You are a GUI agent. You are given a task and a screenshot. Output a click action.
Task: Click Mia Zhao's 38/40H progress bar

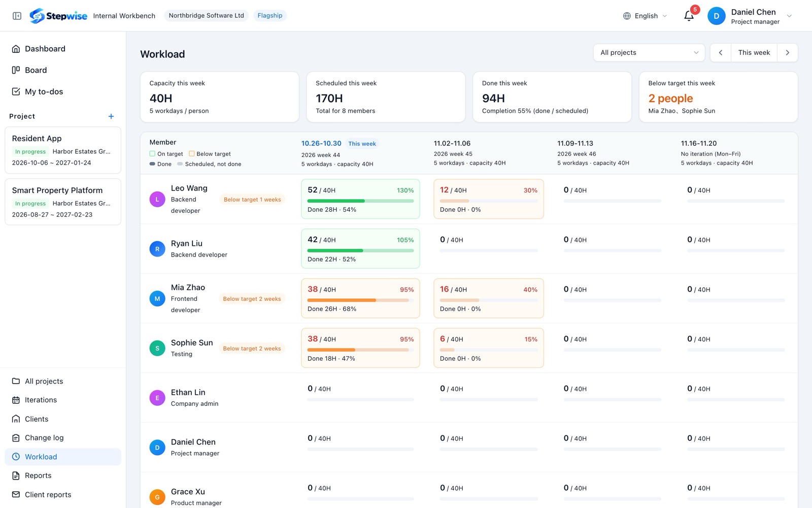tap(360, 300)
